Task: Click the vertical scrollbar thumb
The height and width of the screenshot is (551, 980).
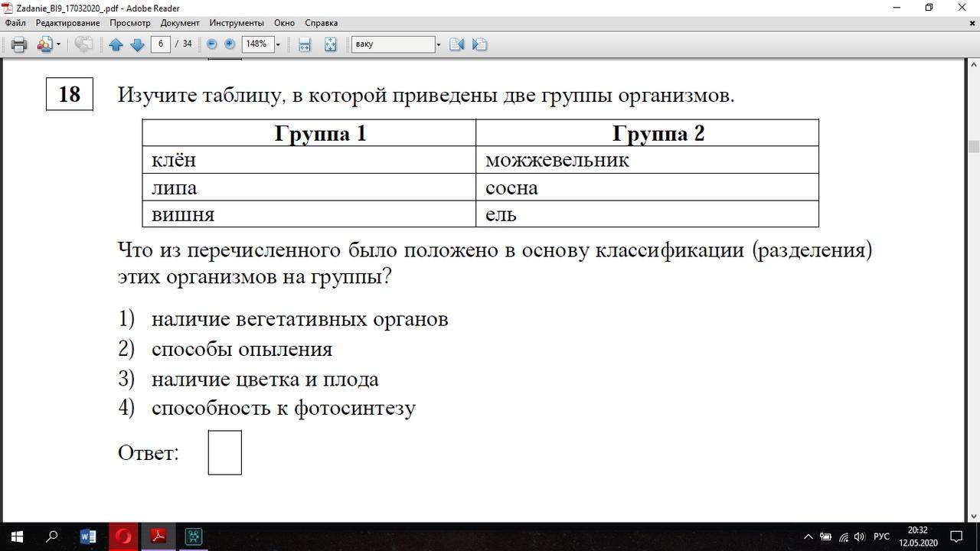Action: pos(974,146)
